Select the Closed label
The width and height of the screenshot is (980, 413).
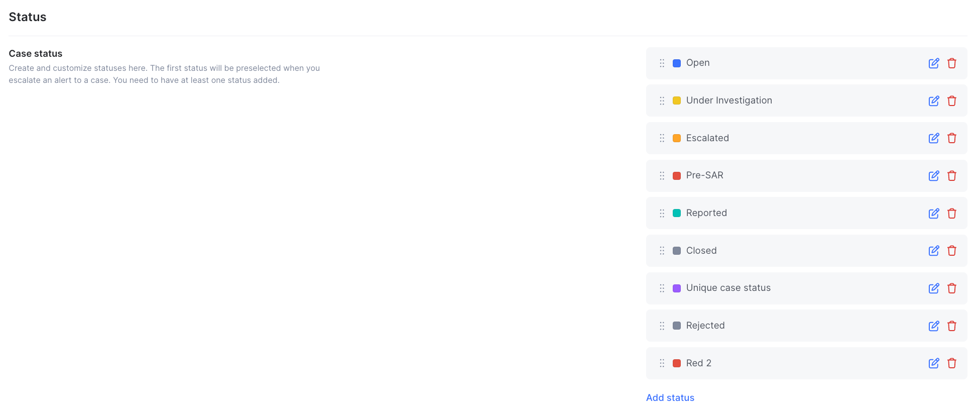(701, 251)
